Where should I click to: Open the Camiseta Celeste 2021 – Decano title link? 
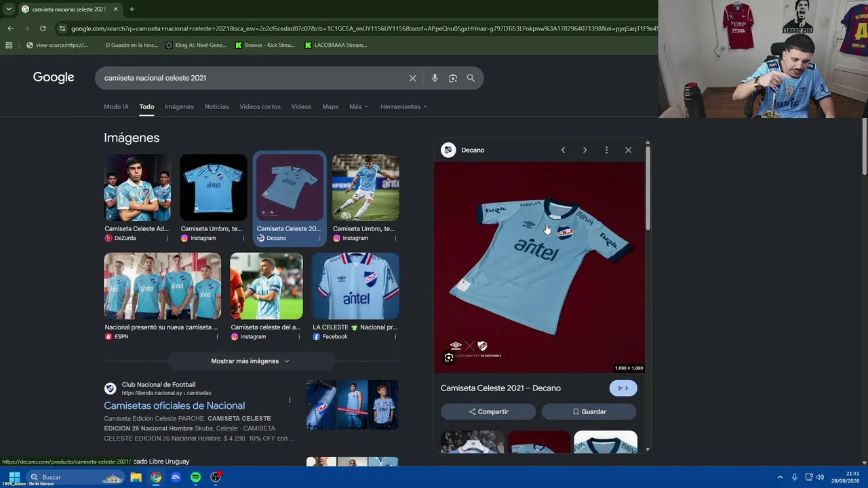[x=500, y=388]
